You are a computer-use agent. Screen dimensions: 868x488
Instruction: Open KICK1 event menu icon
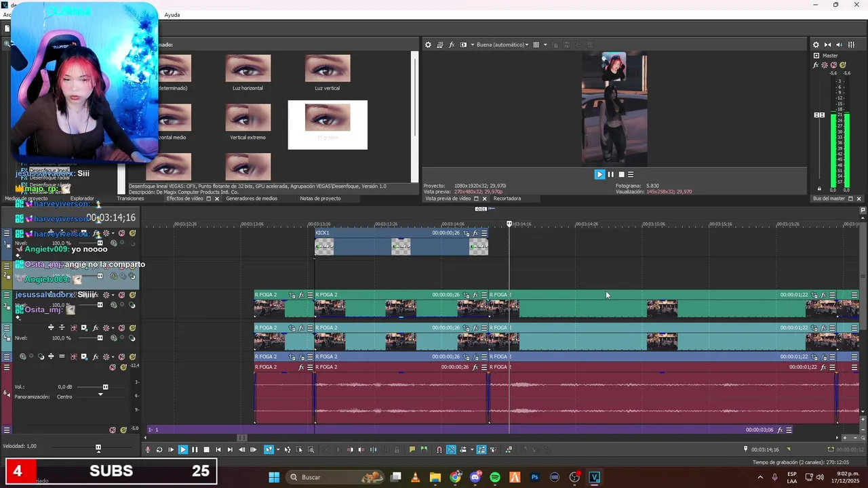tap(484, 233)
